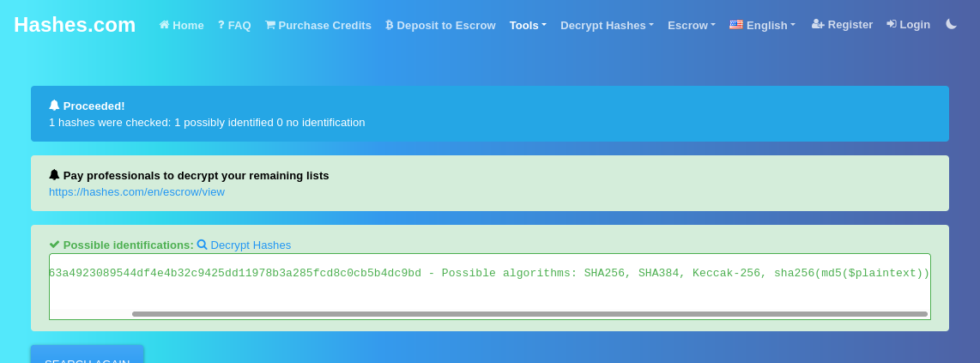Viewport: 980px width, 363px height.
Task: Click the Home house icon
Action: (165, 25)
